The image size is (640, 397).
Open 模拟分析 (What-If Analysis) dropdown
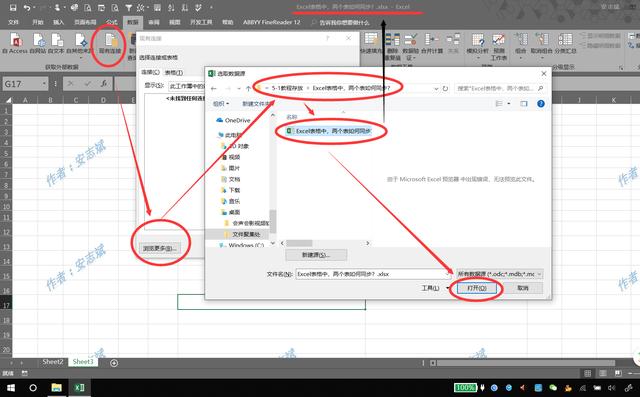[x=477, y=45]
